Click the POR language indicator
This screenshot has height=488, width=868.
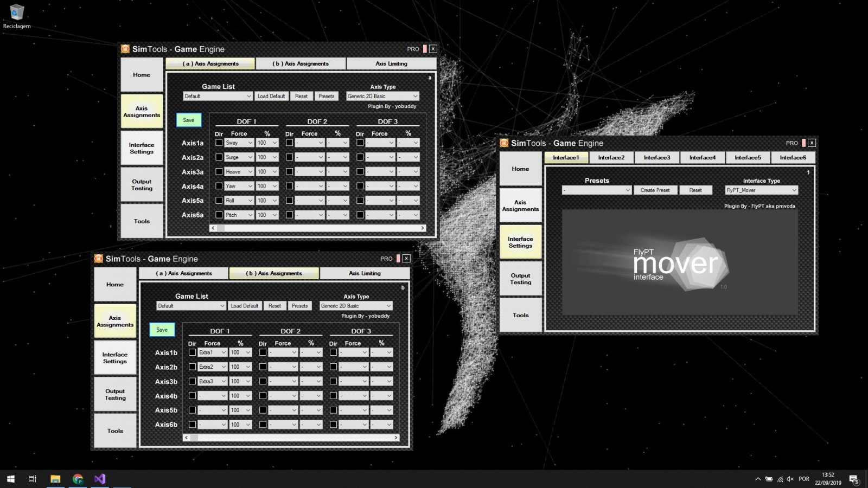pos(804,479)
